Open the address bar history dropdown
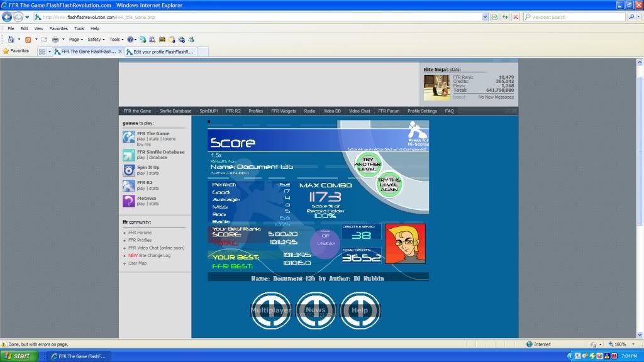The width and height of the screenshot is (644, 362). click(486, 17)
